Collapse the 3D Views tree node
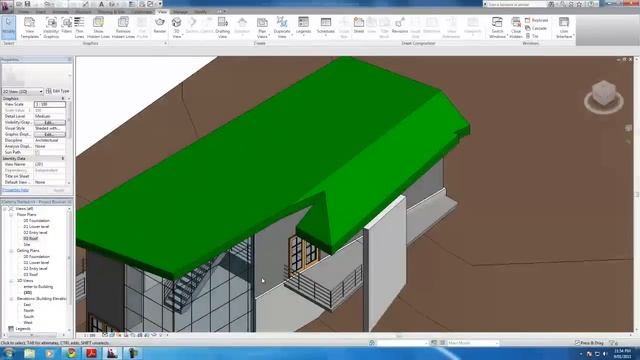 coord(11,281)
